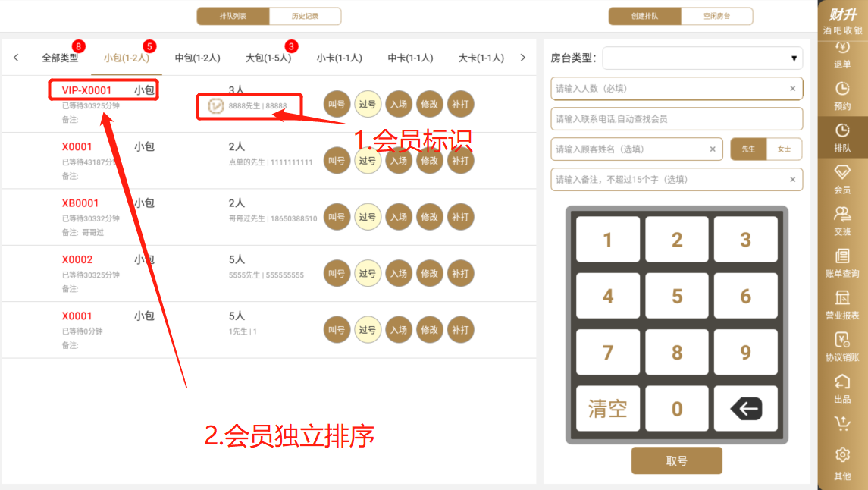Switch to 历史记录 history view
Screen dimensions: 868x490
point(305,16)
